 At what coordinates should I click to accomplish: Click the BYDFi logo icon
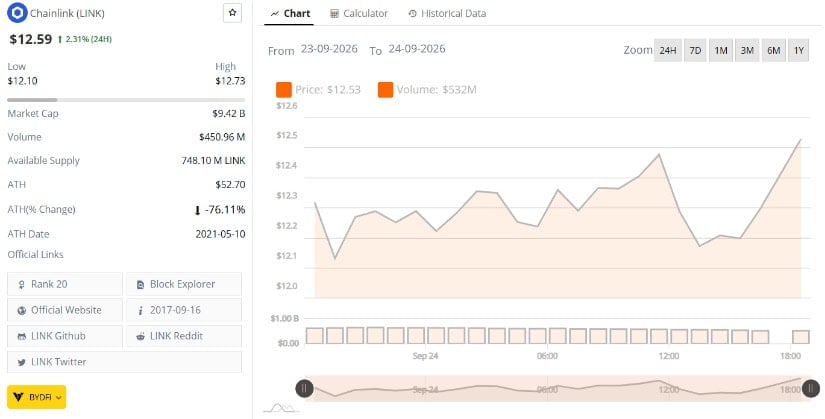(18, 397)
